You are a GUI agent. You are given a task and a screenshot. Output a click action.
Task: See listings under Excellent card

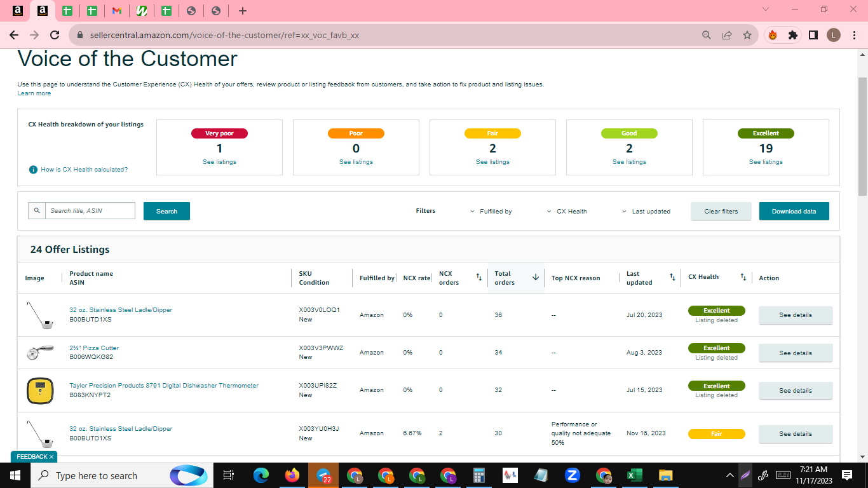click(766, 162)
